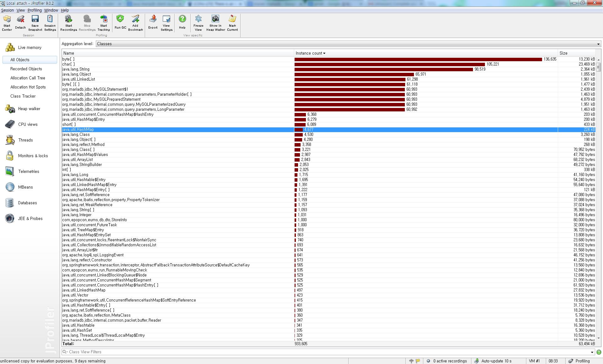Open the CPU views section
603x364 pixels.
28,124
